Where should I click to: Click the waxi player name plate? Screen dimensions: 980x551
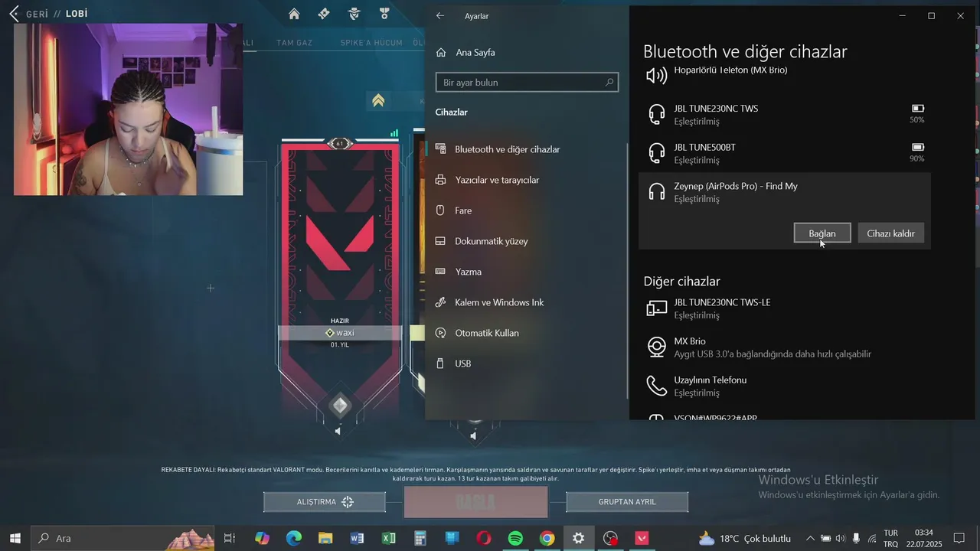(340, 333)
